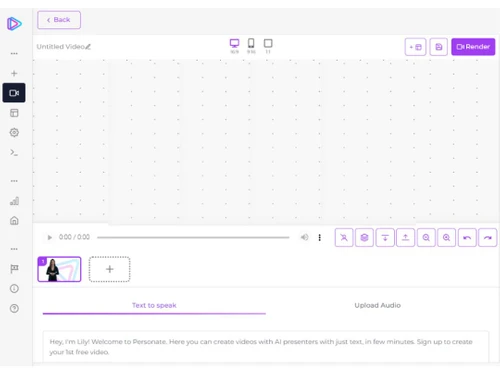Click the Personate logo
Viewport: 500px width, 375px height.
(x=14, y=24)
